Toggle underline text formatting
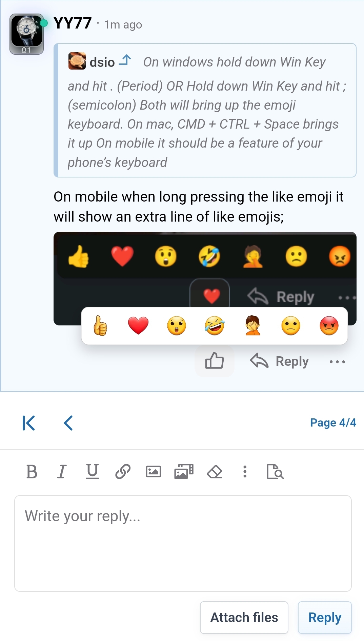The height and width of the screenshot is (641, 364). coord(92,472)
